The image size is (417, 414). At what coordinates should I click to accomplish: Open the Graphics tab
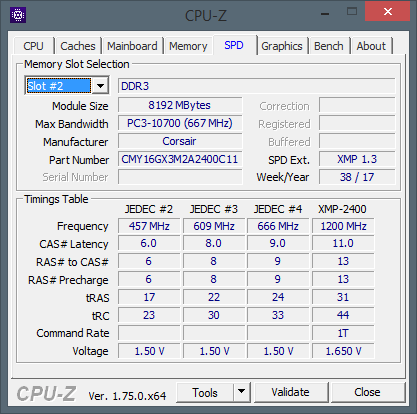coord(282,46)
